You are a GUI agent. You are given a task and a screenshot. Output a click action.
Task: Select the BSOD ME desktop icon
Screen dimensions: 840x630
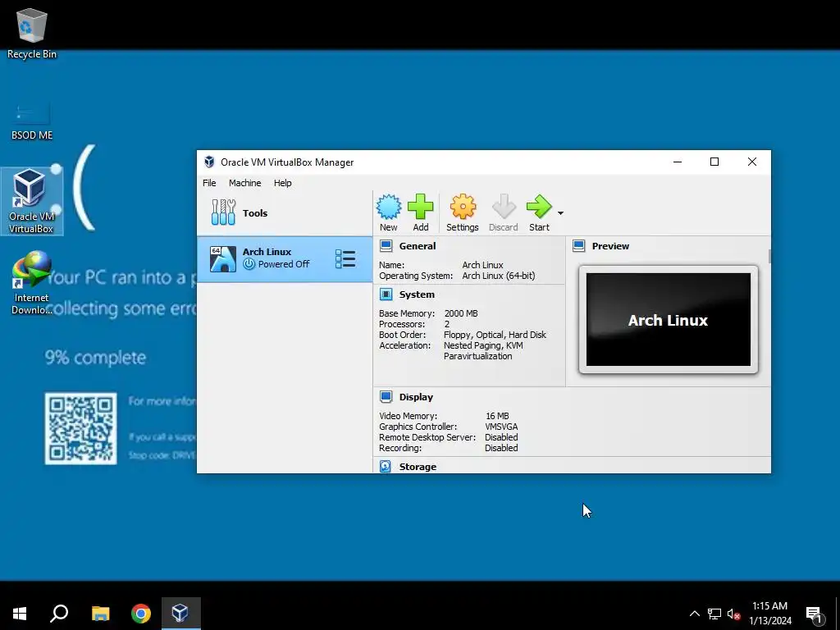(32, 121)
